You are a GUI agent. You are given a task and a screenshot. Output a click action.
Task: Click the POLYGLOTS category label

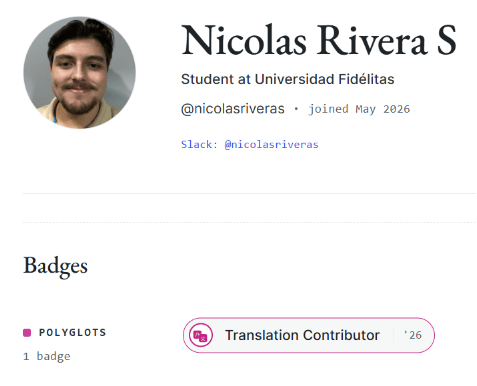click(x=73, y=332)
